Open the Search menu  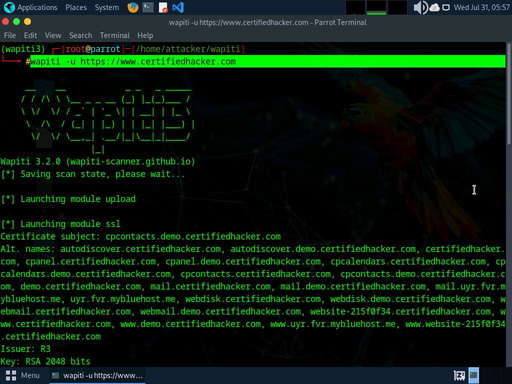[x=81, y=35]
